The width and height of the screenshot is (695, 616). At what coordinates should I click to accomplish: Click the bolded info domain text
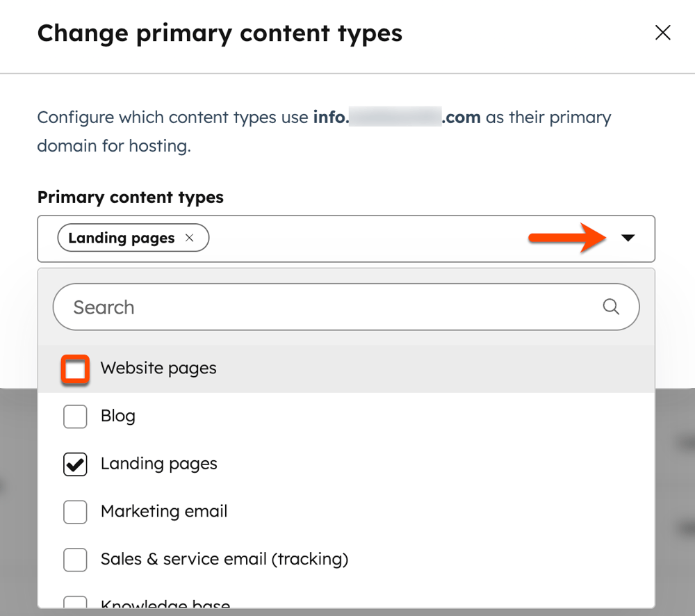tap(398, 117)
